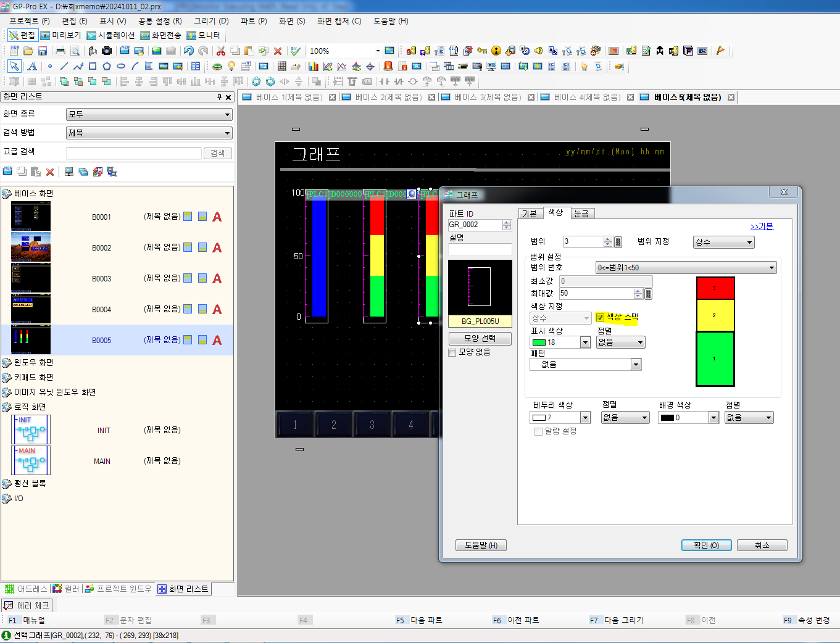840x643 pixels.
Task: Switch to 베이스 1 screen tab
Action: pos(288,97)
